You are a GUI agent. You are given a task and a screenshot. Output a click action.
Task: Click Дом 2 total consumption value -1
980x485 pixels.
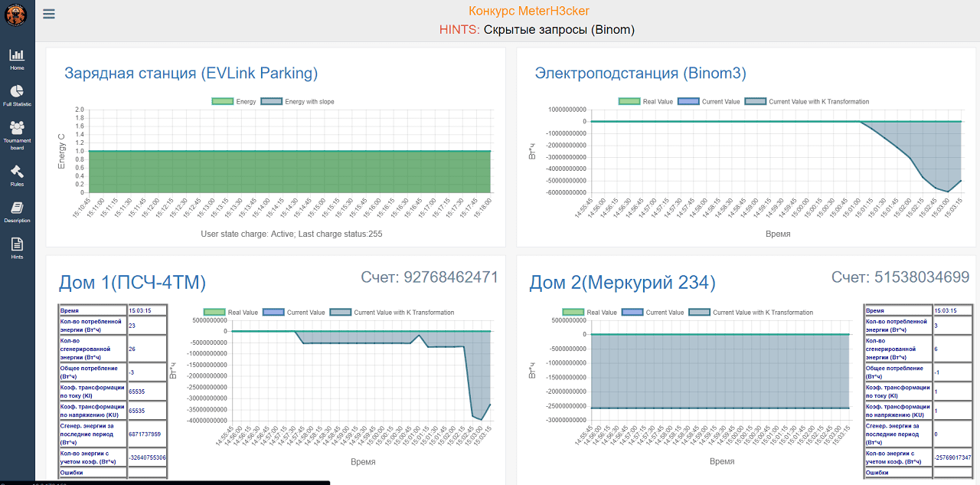(953, 372)
